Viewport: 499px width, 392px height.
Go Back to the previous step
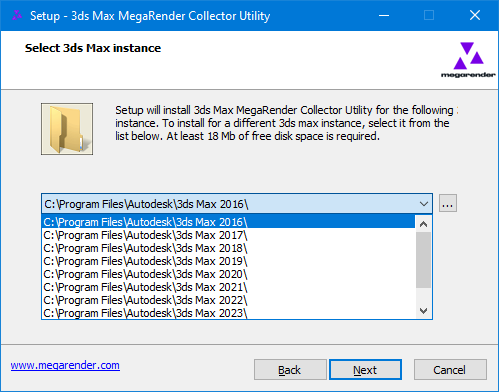coord(290,370)
